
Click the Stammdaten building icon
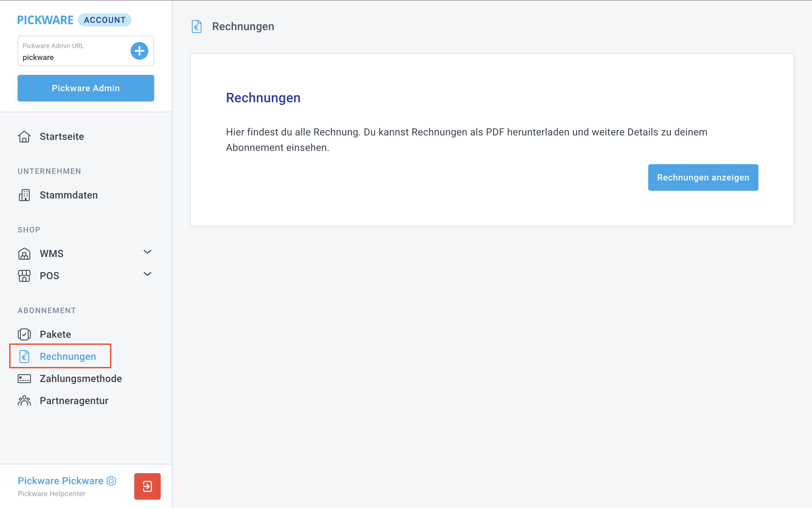(x=24, y=195)
